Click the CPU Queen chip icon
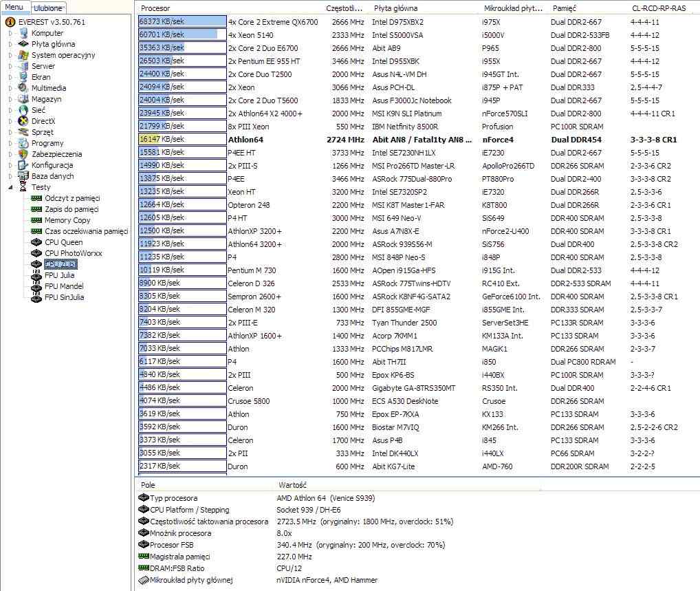 (x=36, y=242)
